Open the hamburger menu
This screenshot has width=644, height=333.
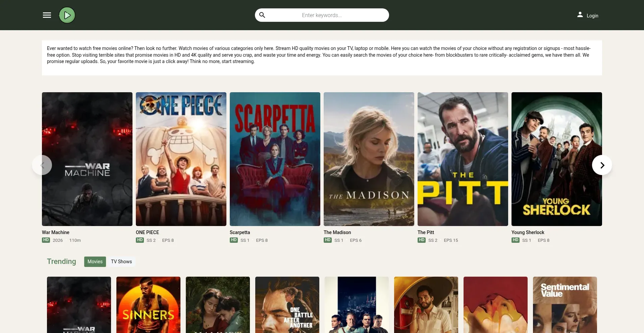click(x=47, y=15)
